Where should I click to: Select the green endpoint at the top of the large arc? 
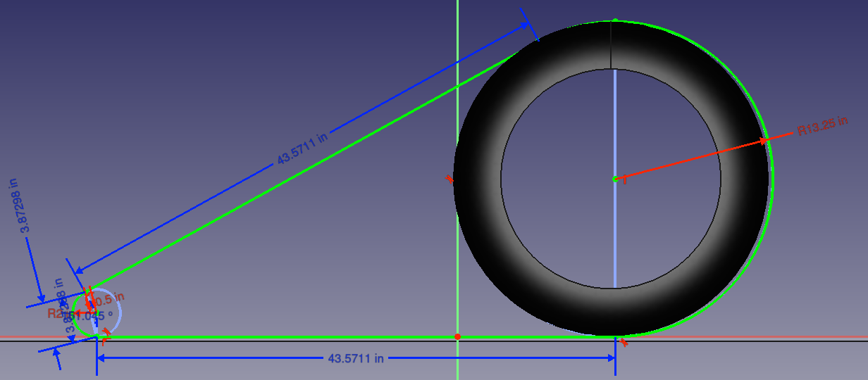click(x=615, y=20)
